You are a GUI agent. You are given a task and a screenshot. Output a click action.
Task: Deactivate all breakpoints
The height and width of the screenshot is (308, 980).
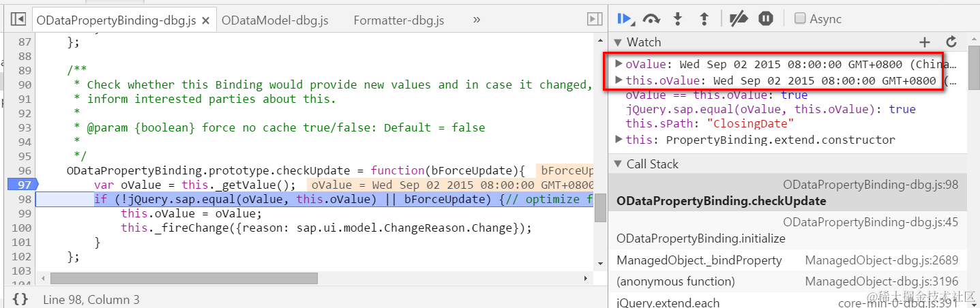(x=739, y=19)
